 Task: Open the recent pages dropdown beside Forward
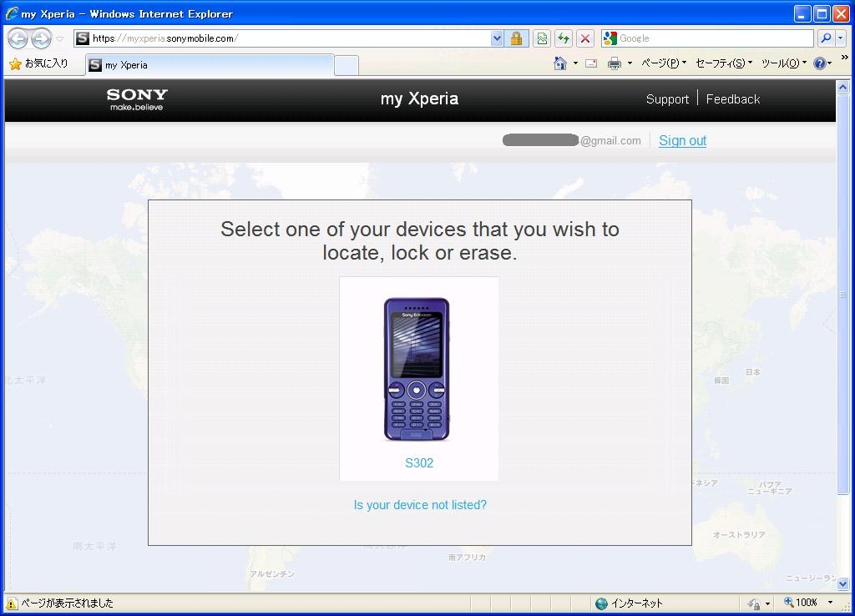point(60,38)
